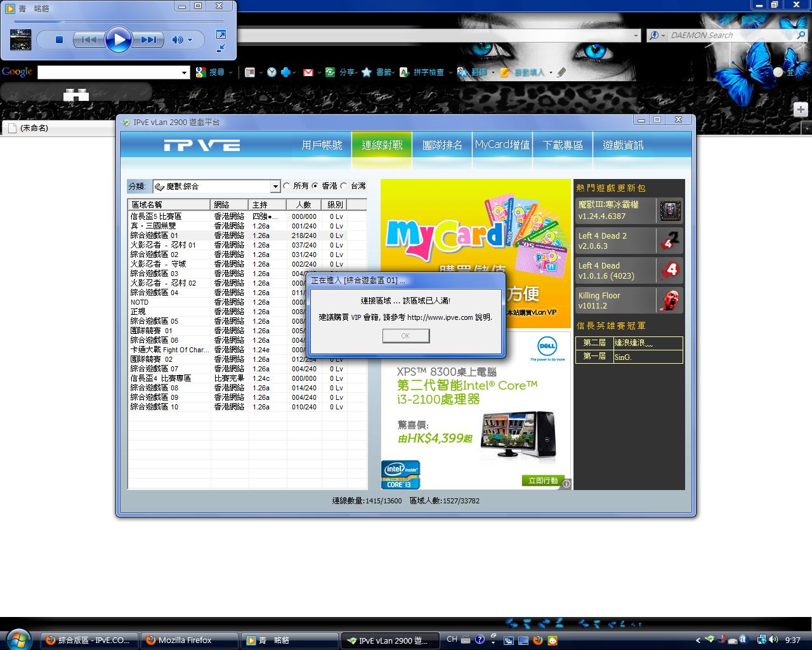812x650 pixels.
Task: Mute the media player speaker icon
Action: (177, 39)
